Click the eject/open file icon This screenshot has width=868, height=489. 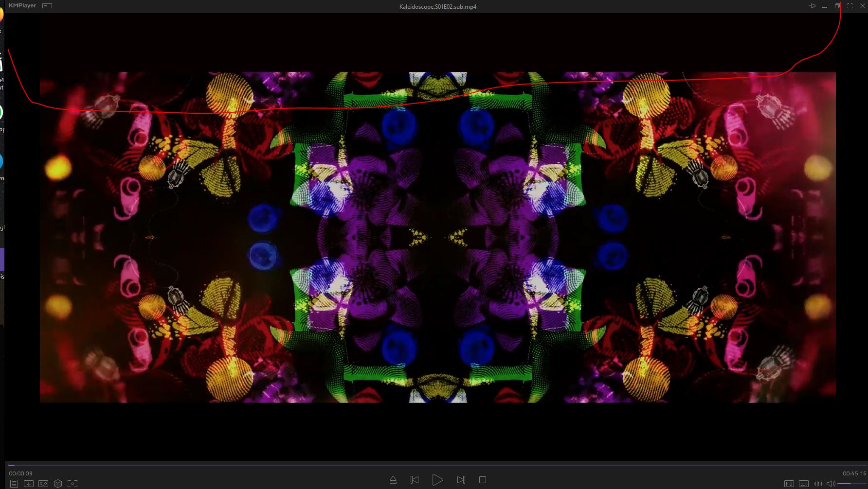tap(393, 480)
